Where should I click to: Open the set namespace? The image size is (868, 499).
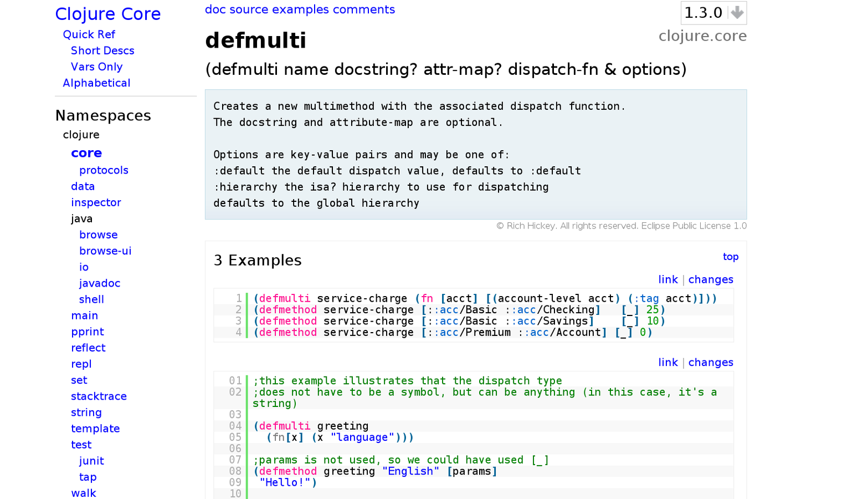[x=79, y=380]
